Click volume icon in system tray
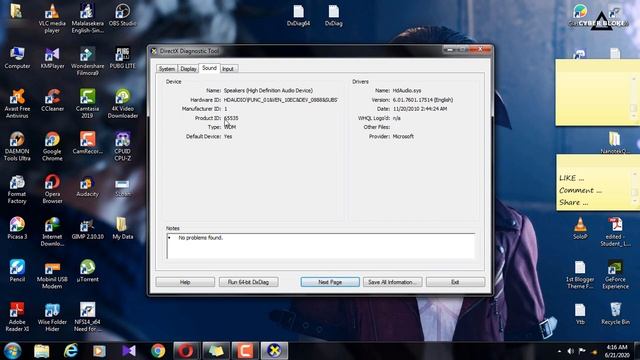 [570, 351]
